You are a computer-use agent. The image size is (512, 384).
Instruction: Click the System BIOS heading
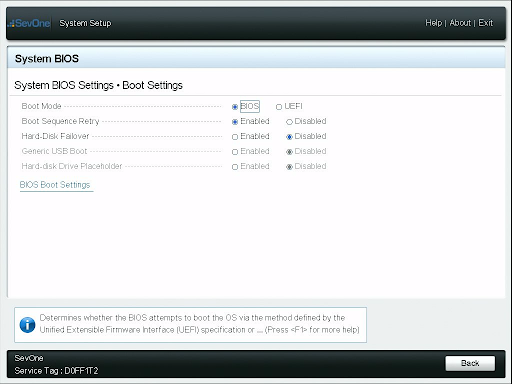pos(47,59)
